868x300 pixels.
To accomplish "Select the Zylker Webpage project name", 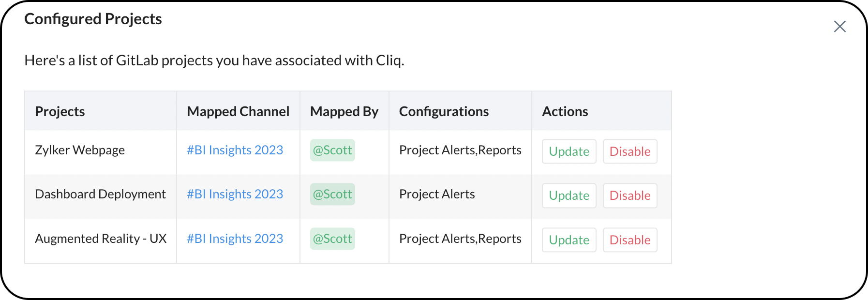I will (80, 150).
